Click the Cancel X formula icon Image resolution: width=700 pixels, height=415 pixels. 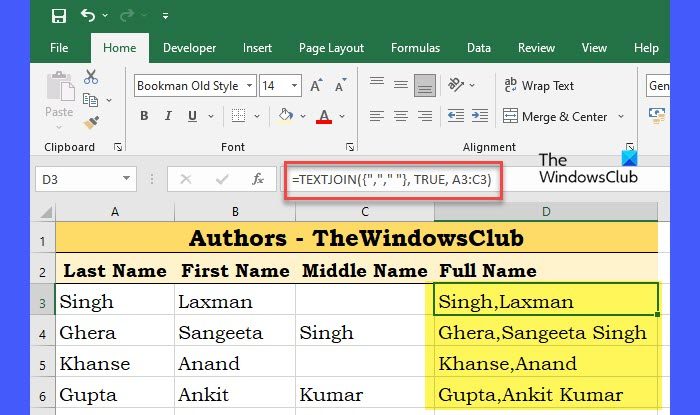(x=186, y=179)
